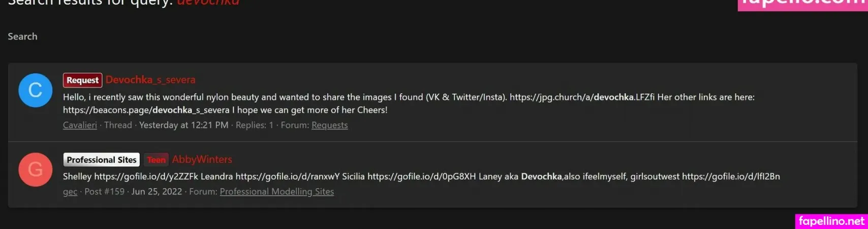Viewport: 868px width, 229px height.
Task: Click the "Search" heading above results
Action: (x=22, y=37)
